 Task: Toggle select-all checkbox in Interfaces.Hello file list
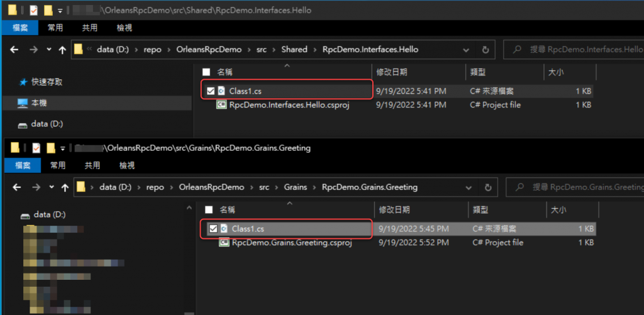coord(206,72)
